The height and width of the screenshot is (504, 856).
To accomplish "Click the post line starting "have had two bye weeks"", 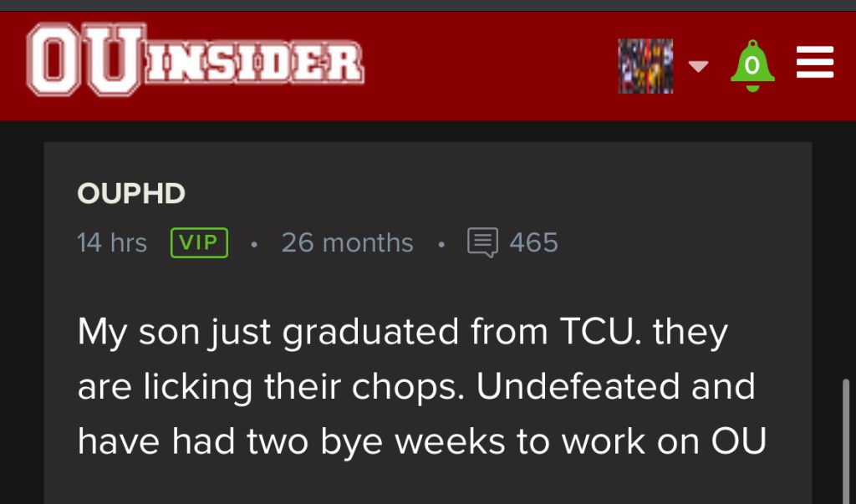I will 421,442.
